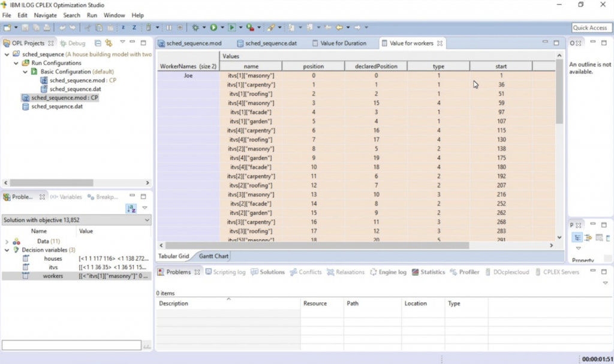Open OPL Projects view menu triangle
The height and width of the screenshot is (364, 614).
coord(122,42)
